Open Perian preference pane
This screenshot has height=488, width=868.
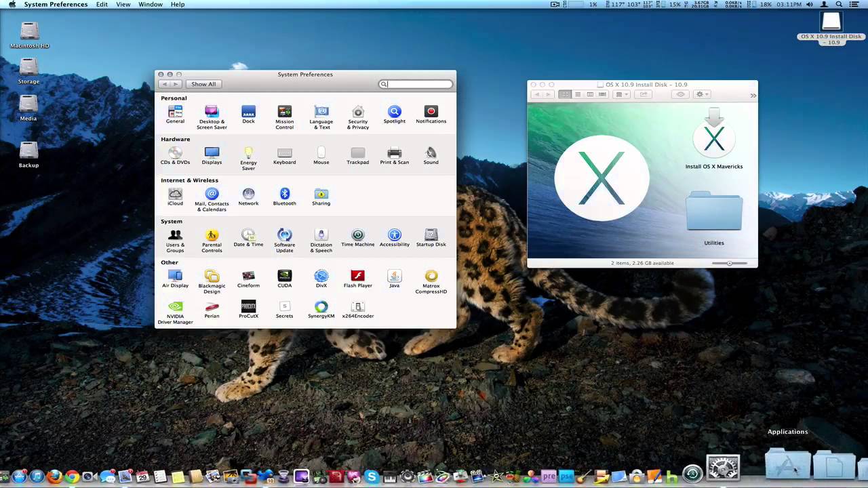tap(212, 308)
